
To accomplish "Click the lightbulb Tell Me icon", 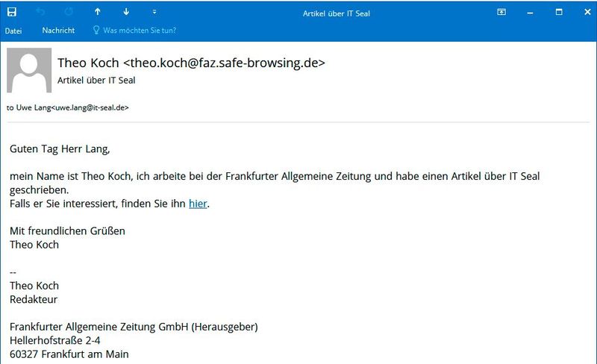I will (x=96, y=30).
